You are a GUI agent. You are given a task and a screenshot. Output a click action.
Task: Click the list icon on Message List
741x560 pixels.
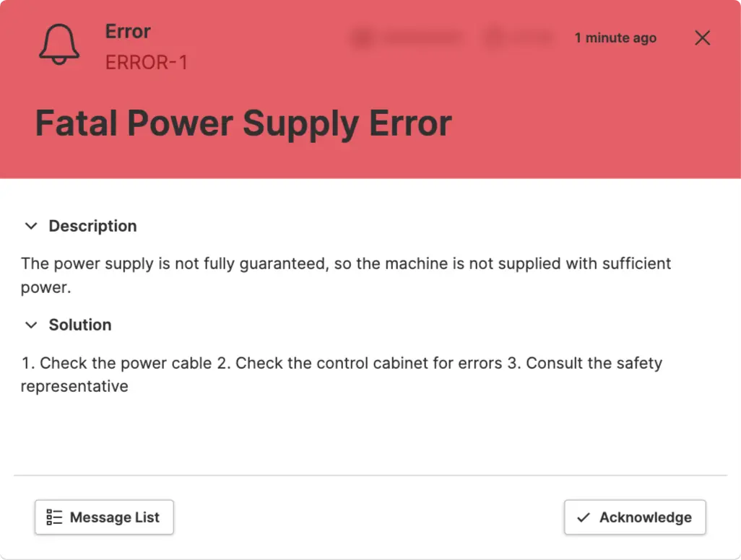(54, 517)
